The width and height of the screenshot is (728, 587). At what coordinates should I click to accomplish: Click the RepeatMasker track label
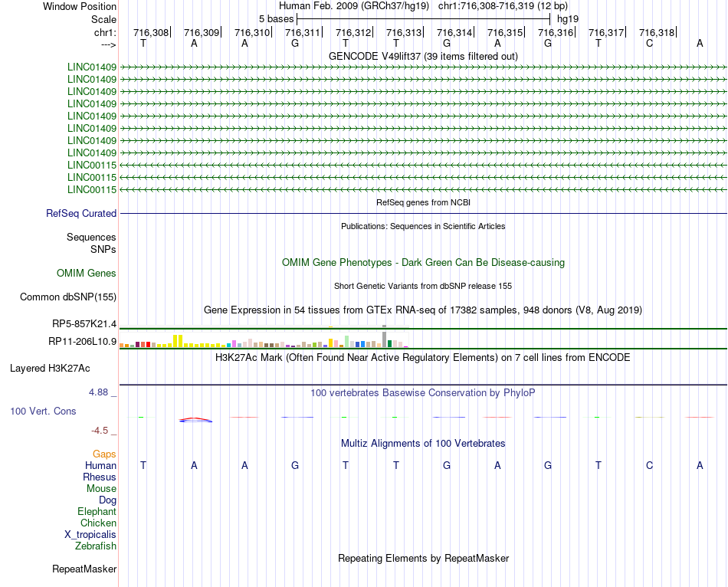pyautogui.click(x=84, y=569)
